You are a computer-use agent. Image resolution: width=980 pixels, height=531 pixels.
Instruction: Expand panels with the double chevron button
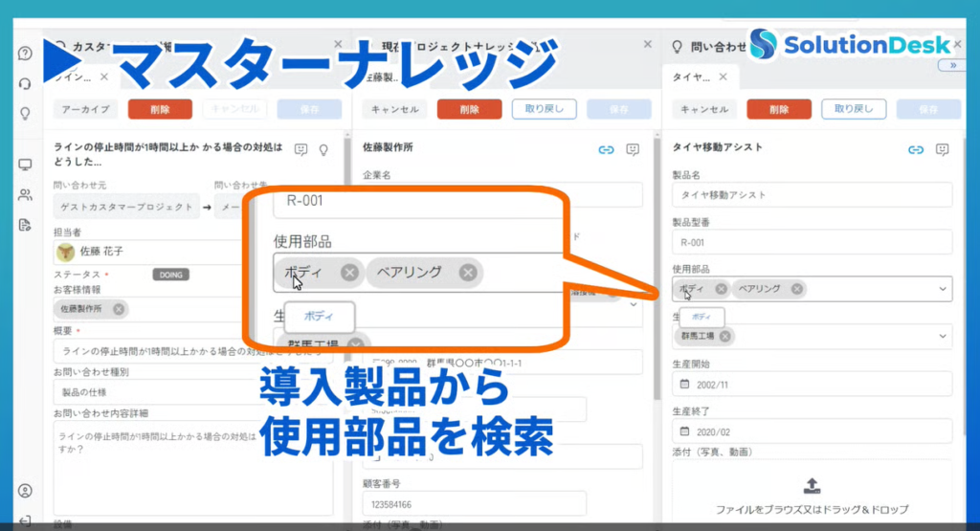click(949, 65)
